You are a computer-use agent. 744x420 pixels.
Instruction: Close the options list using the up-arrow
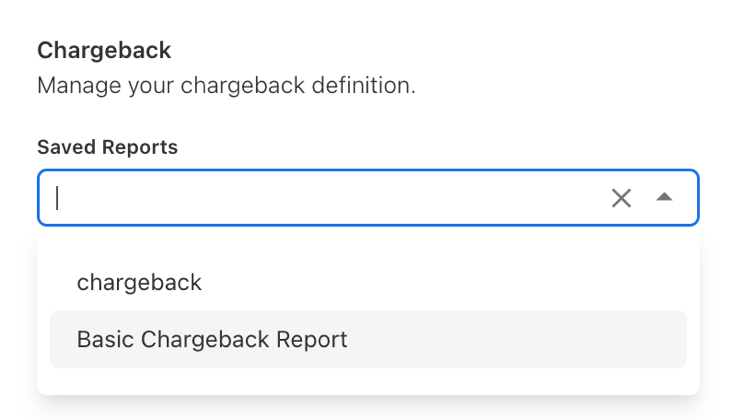coord(664,198)
